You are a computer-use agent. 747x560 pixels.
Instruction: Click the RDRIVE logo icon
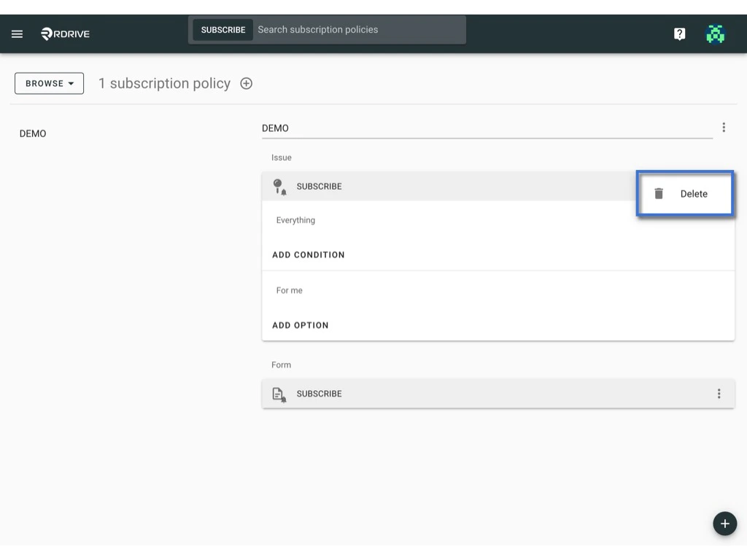point(46,34)
